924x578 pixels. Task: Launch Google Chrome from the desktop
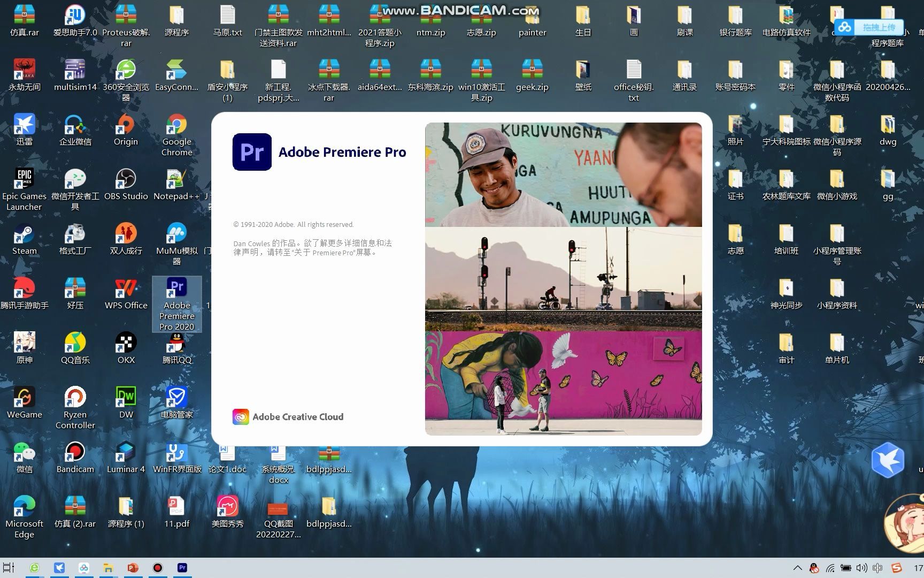(x=177, y=135)
